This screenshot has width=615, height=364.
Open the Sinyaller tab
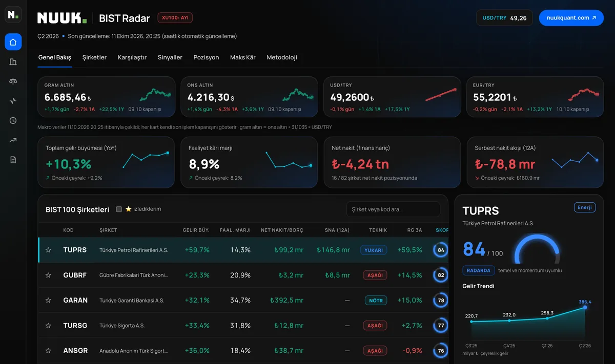tap(170, 57)
